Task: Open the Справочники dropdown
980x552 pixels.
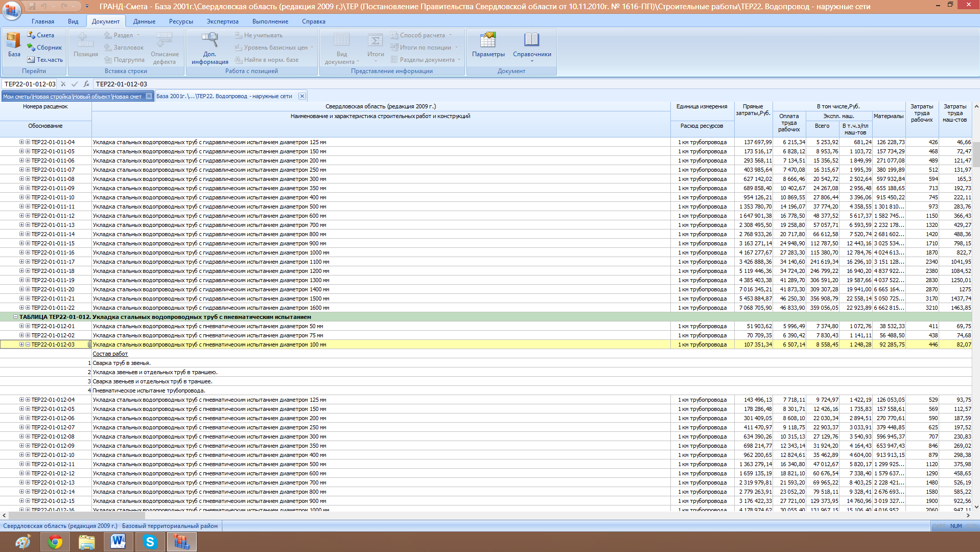Action: pos(531,49)
